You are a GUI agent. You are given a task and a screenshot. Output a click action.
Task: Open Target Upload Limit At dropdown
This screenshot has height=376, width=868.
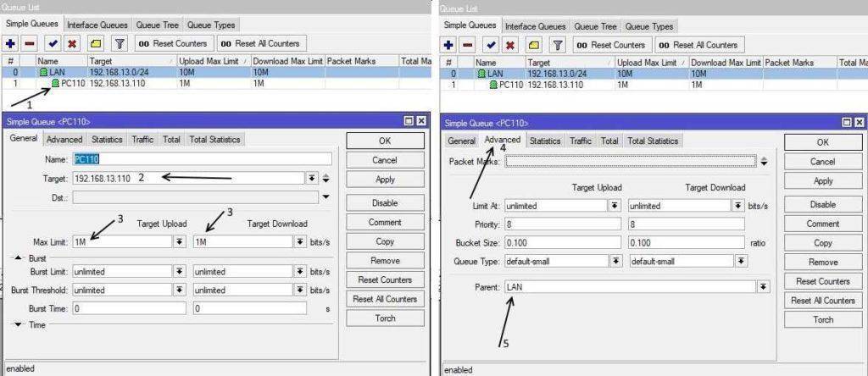coord(615,206)
